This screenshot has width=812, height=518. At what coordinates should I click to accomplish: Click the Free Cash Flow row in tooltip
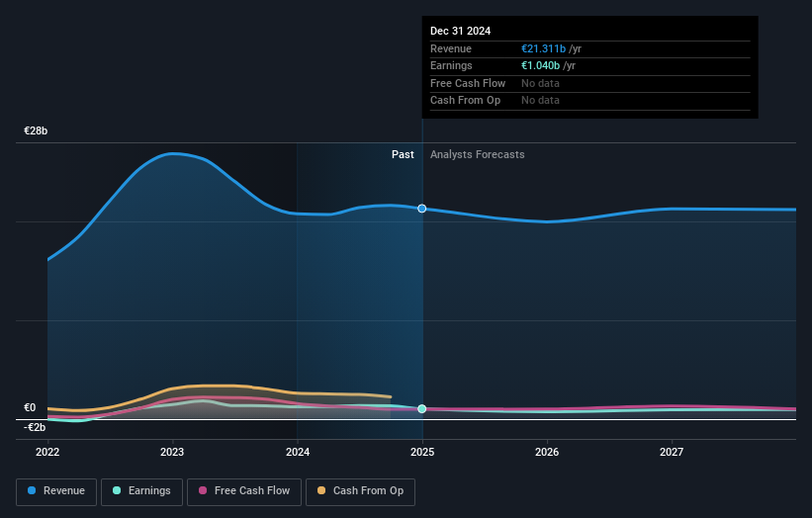click(x=589, y=83)
